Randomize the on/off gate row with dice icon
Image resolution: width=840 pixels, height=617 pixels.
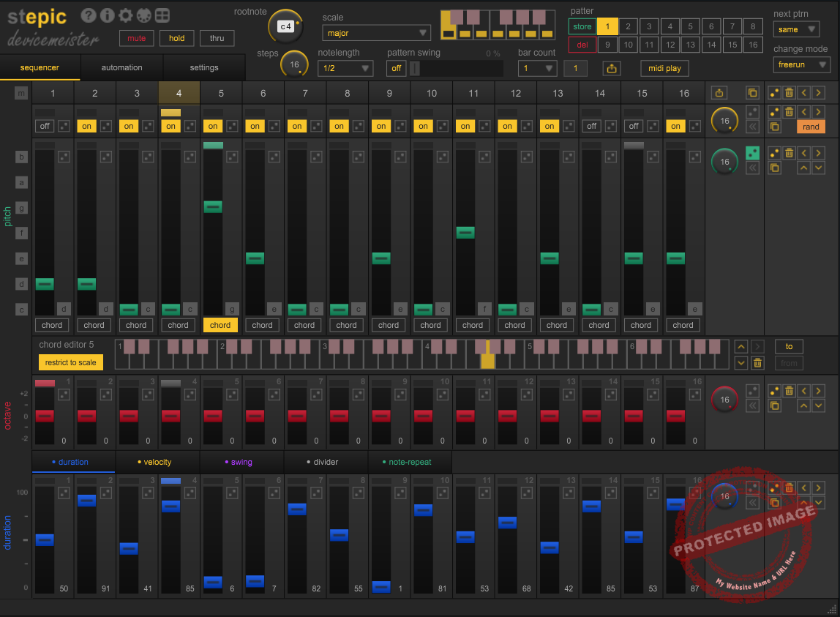774,111
